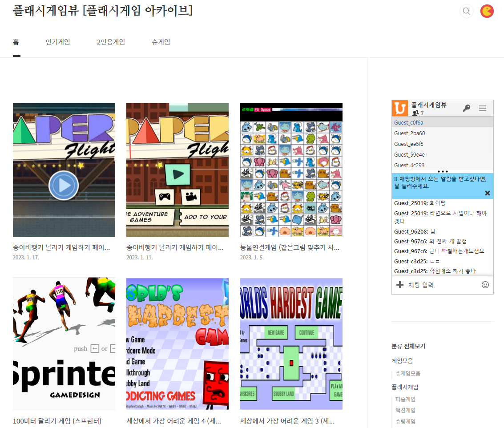Click the 플래시게임뷰 chat room title

coord(429,105)
